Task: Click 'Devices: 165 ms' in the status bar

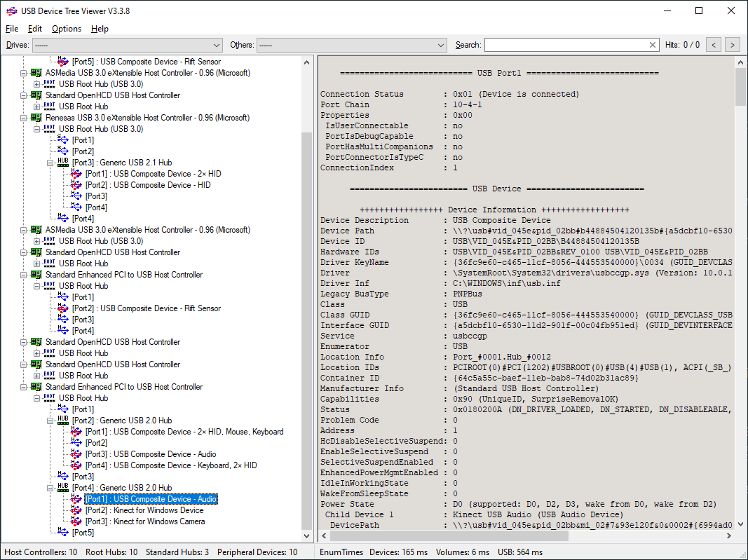Action: pos(399,552)
